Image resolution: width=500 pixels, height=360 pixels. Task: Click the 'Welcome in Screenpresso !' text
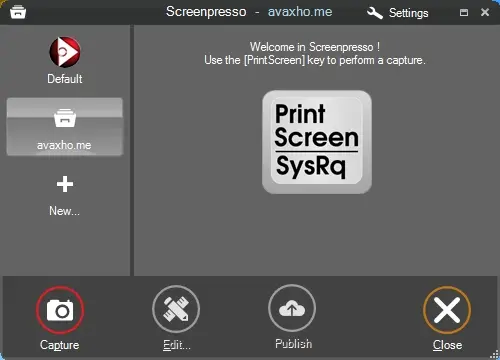pyautogui.click(x=315, y=47)
